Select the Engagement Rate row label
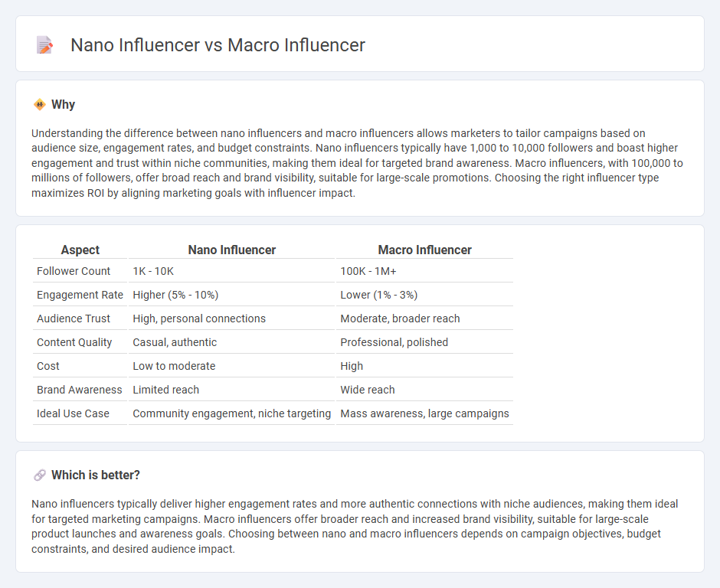720x588 pixels. [x=80, y=295]
